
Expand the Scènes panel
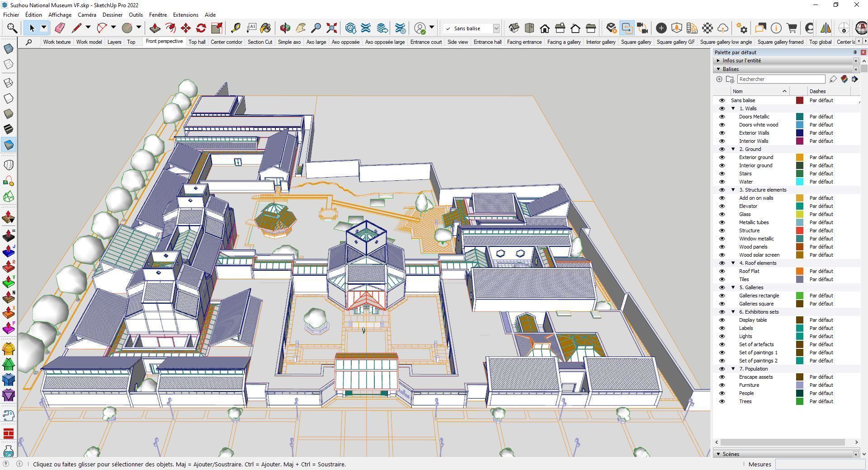click(x=718, y=454)
